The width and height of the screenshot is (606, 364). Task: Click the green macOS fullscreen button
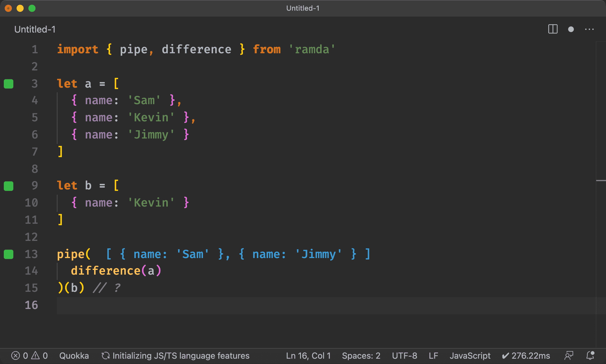(x=32, y=8)
